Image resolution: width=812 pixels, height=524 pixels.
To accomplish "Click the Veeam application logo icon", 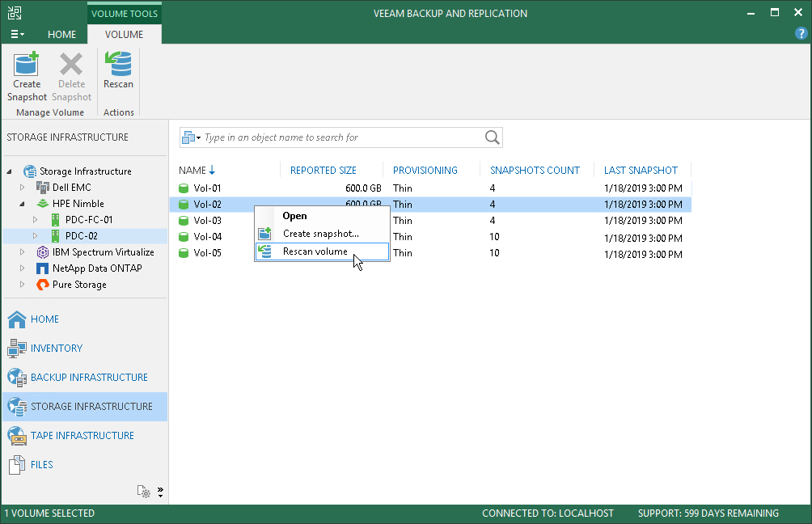I will (15, 13).
